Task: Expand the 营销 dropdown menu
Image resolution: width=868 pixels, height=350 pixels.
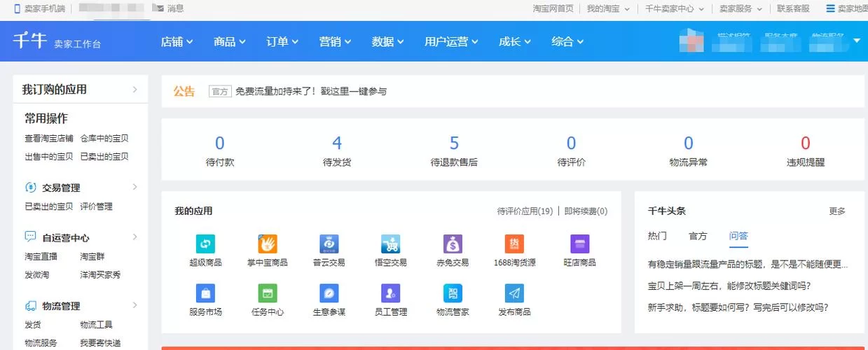Action: [335, 41]
